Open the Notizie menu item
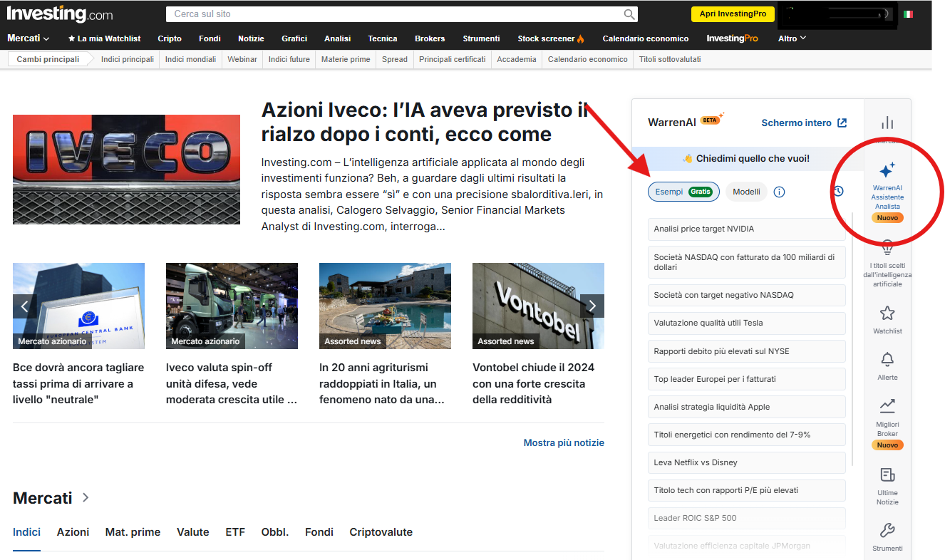 coord(251,38)
